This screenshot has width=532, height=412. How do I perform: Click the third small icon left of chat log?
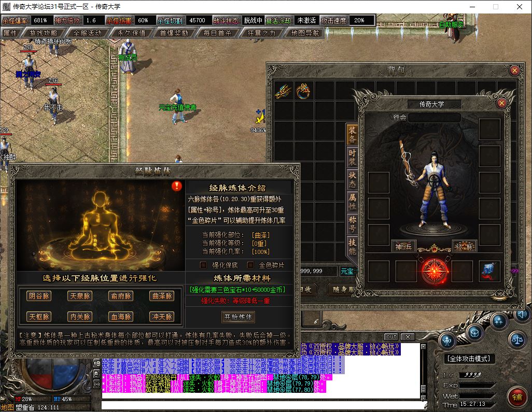point(96,384)
